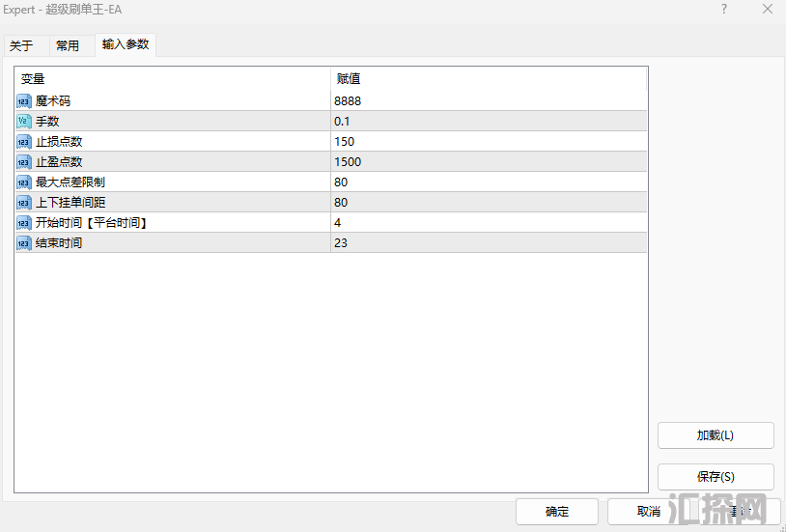Click the integer icon beside 魔术码

(x=24, y=100)
